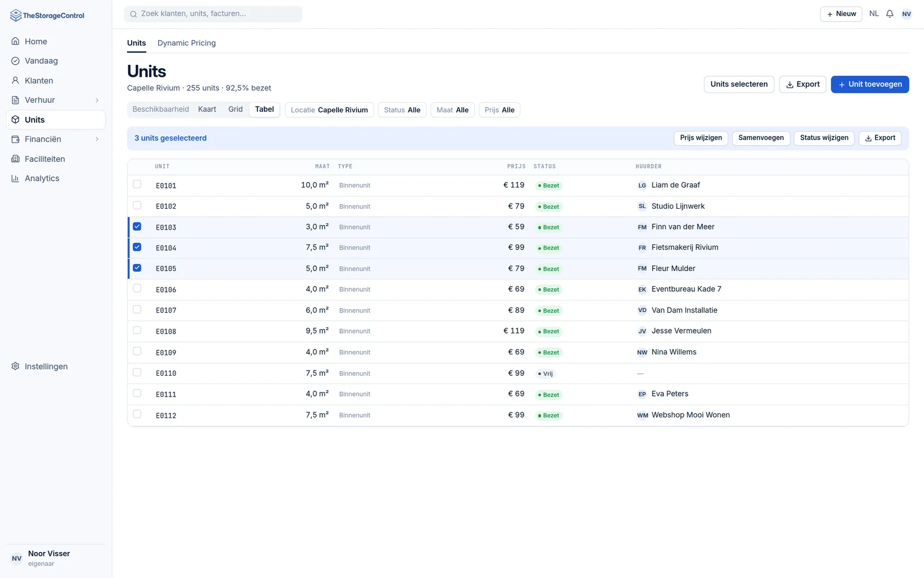
Task: Open the Instellingen gear icon
Action: click(16, 366)
